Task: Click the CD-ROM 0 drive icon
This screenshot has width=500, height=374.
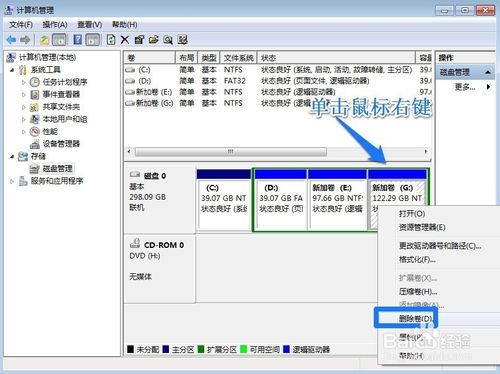Action: coord(135,244)
